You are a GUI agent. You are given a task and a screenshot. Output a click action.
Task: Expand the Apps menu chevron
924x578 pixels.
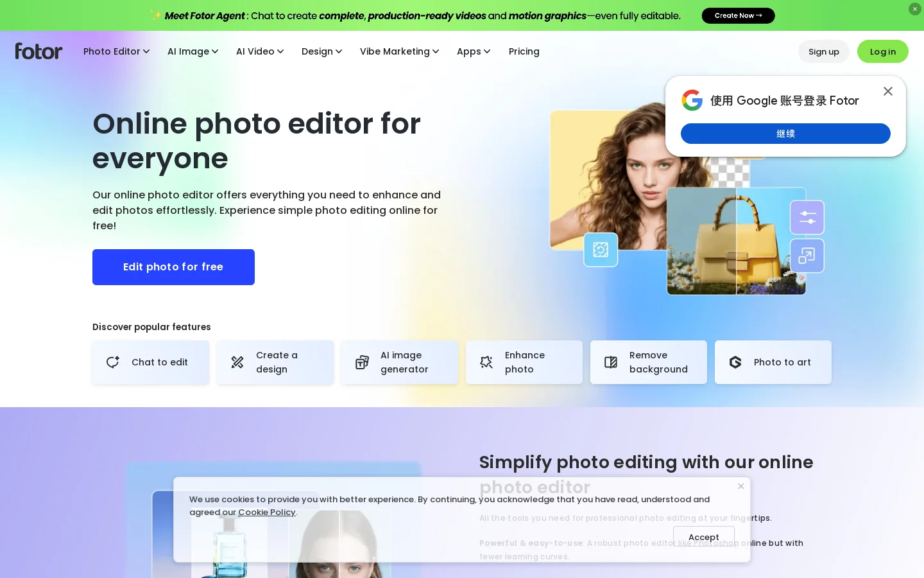point(487,51)
